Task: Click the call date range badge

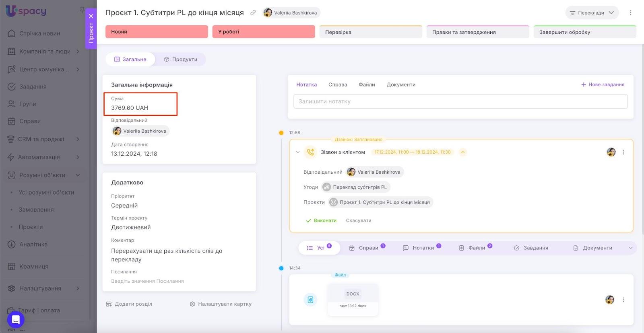Action: (413, 152)
